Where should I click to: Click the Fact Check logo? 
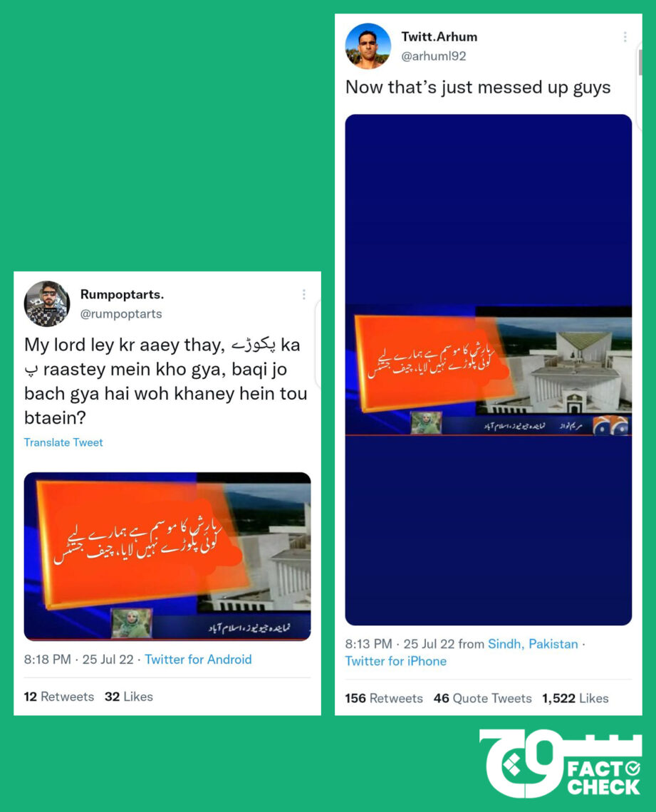561,764
